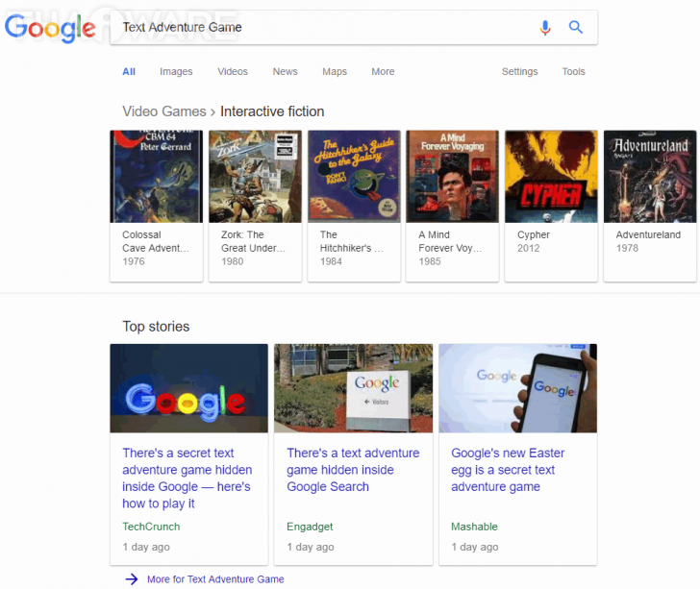Open the Cypher game cover

tap(551, 176)
